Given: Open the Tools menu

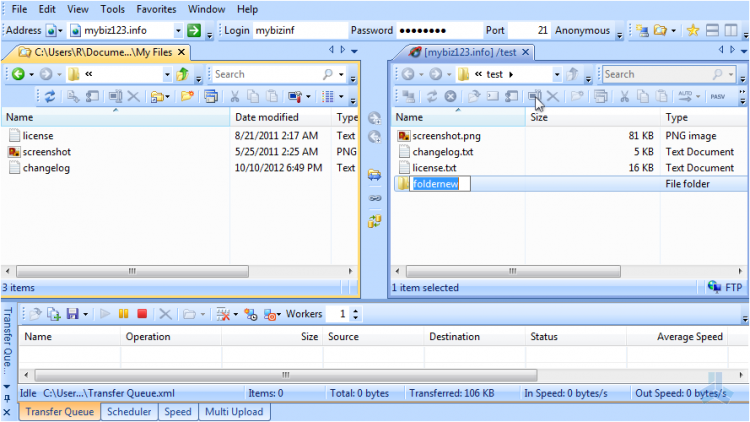Looking at the screenshot, I should (112, 9).
